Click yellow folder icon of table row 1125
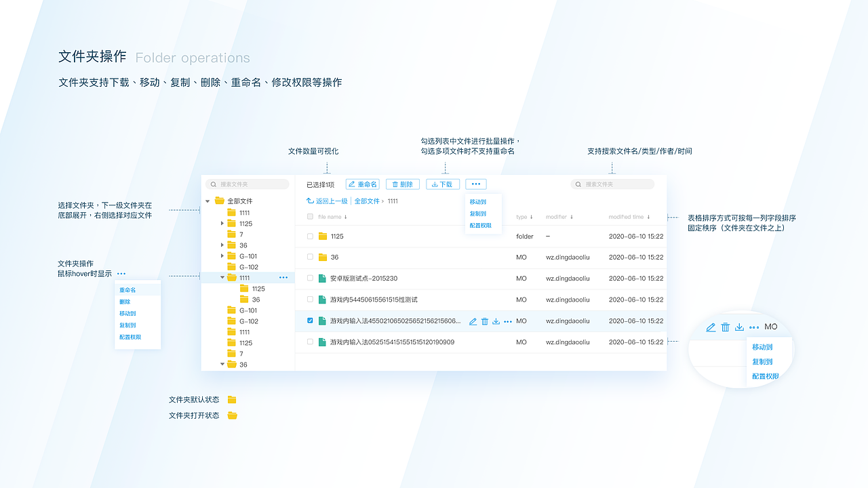 click(323, 237)
